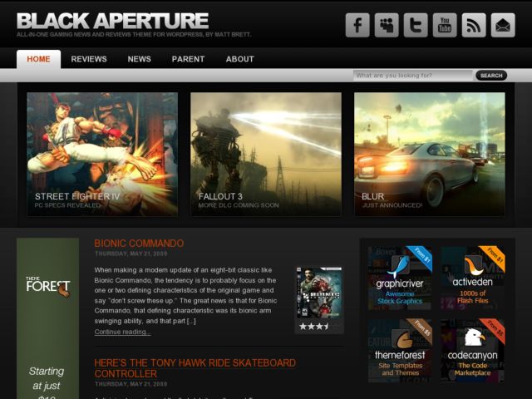Click the 'Thursday, May 21, 2009' date under Bionic Commando
Screen dimensions: 532x399
click(131, 254)
